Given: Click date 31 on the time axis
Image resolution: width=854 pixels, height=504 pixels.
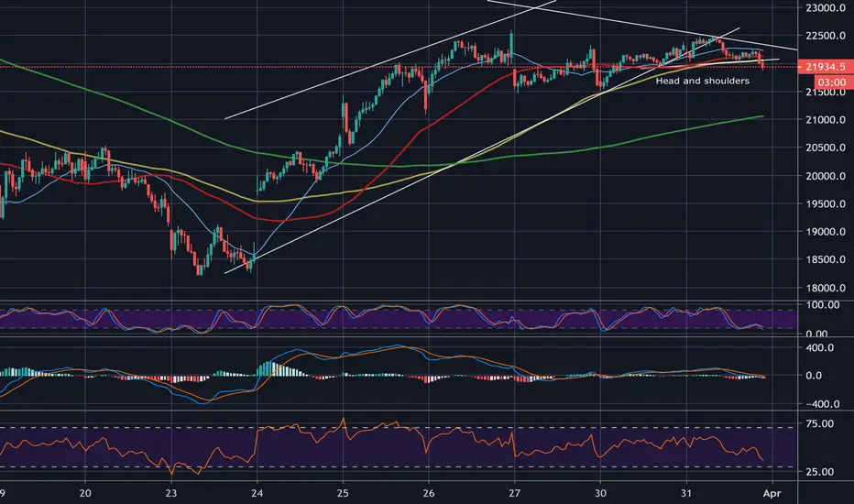Looking at the screenshot, I should [686, 493].
